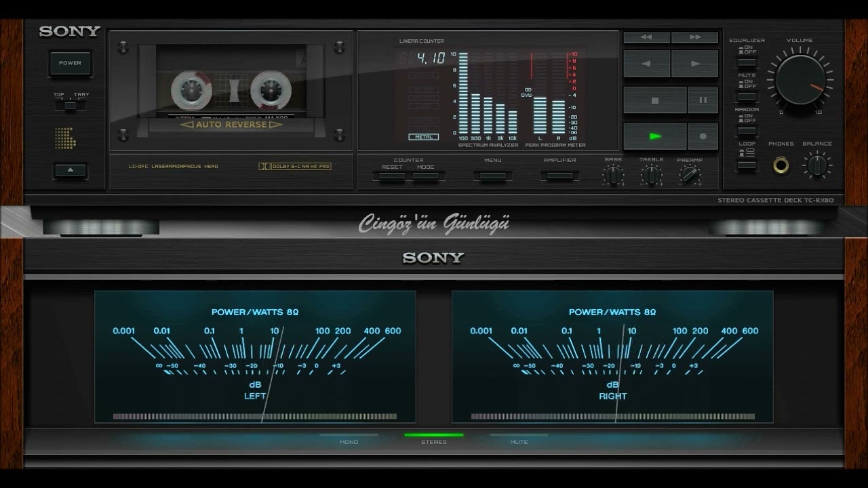The width and height of the screenshot is (868, 488).
Task: Click the LEFT power watts VU meter
Action: pos(255,357)
